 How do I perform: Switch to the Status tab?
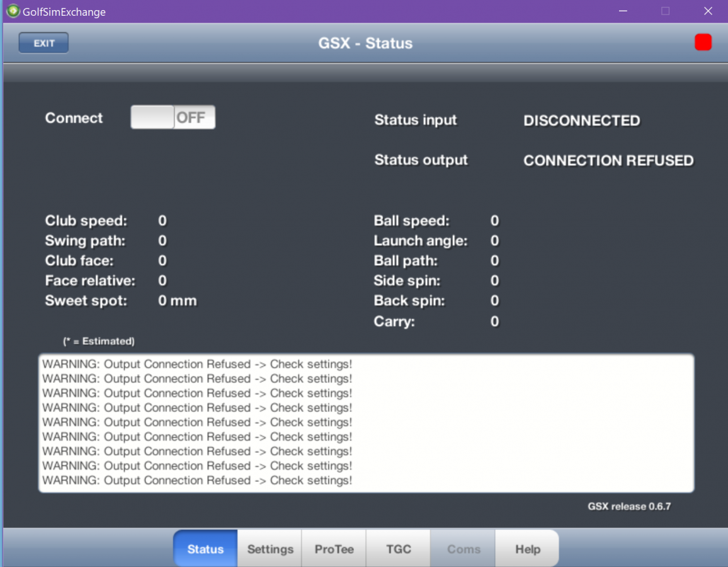205,549
